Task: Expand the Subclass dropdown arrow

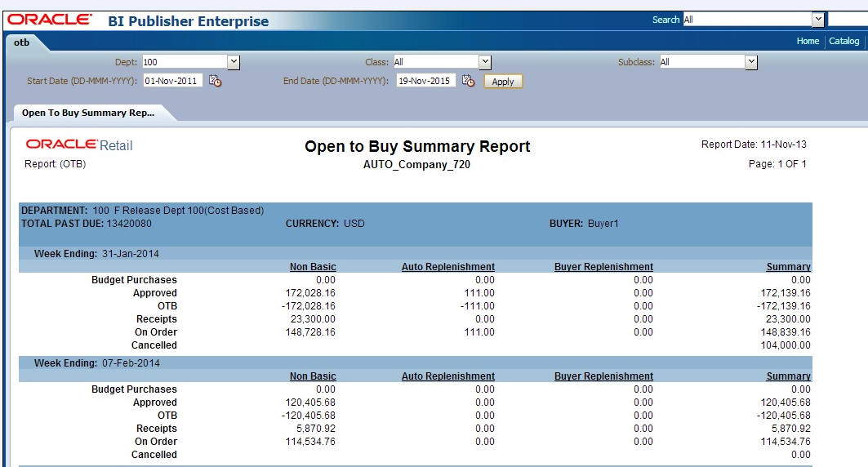Action: coord(750,62)
